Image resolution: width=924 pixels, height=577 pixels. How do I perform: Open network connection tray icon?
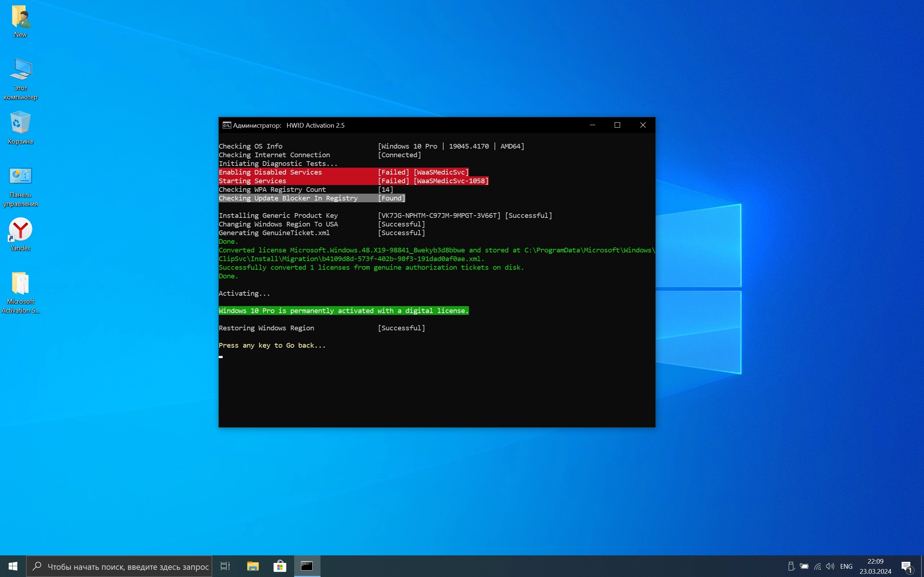click(818, 566)
